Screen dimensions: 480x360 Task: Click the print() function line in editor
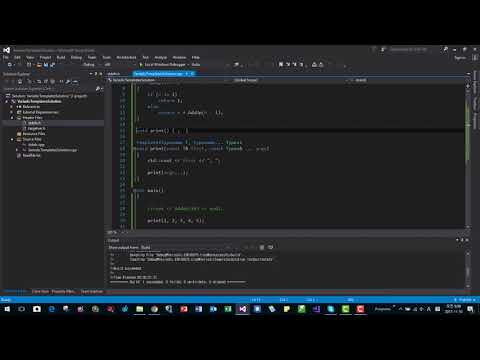point(162,131)
